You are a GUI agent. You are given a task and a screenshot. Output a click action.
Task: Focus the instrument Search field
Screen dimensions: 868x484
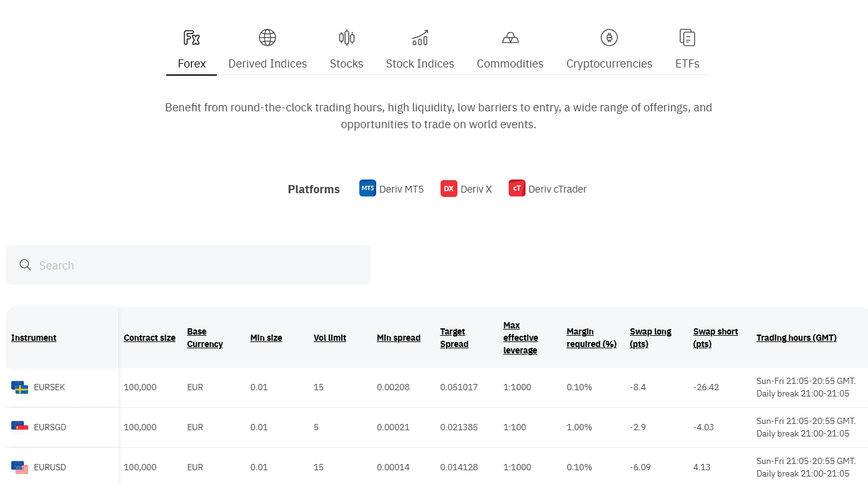(200, 265)
